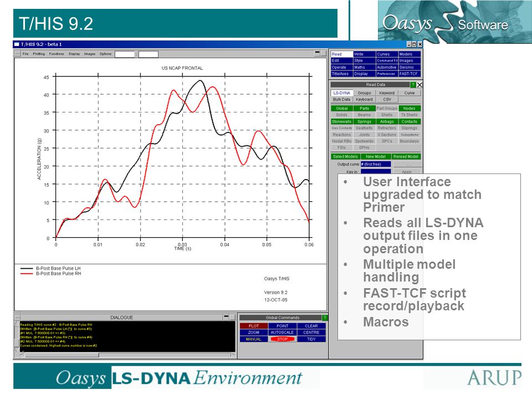
Task: Open the graph window Images menu
Action: click(90, 54)
